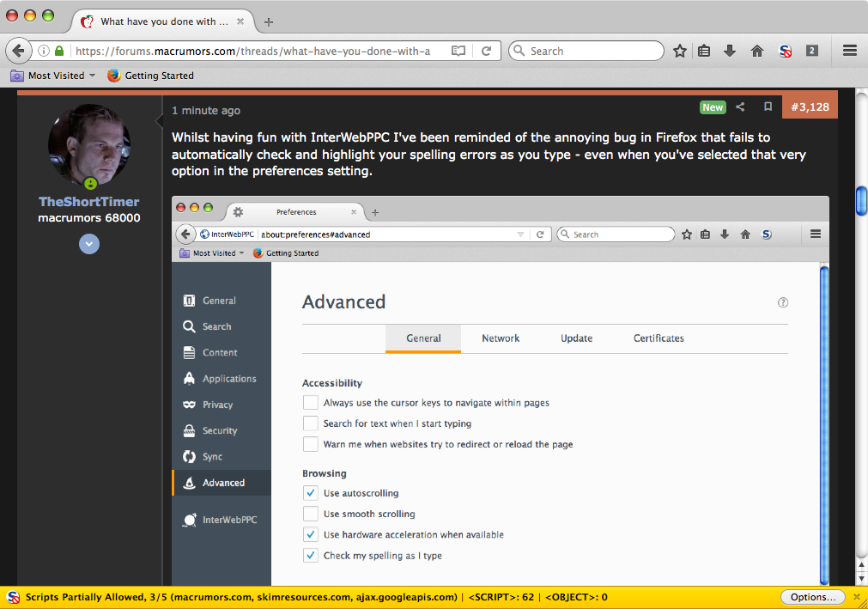Screen dimensions: 868x609
Task: Share post #3,128 icon
Action: pyautogui.click(x=740, y=107)
